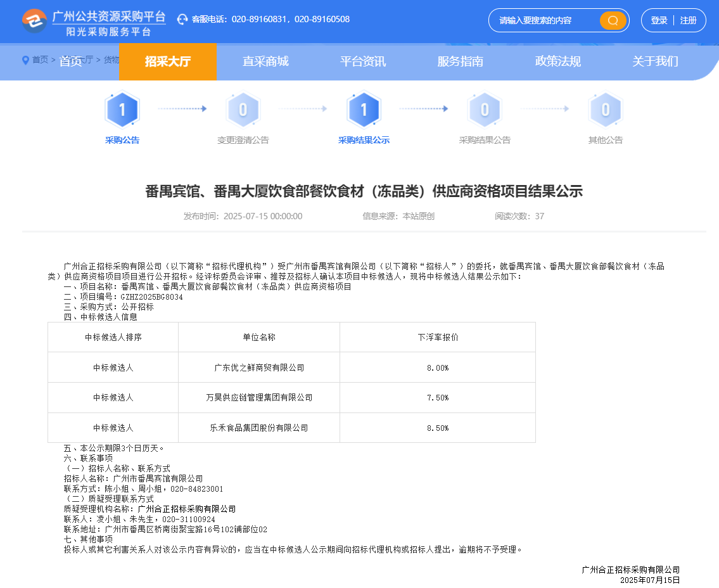Click the 登录 login link
This screenshot has width=719, height=588.
click(x=659, y=20)
